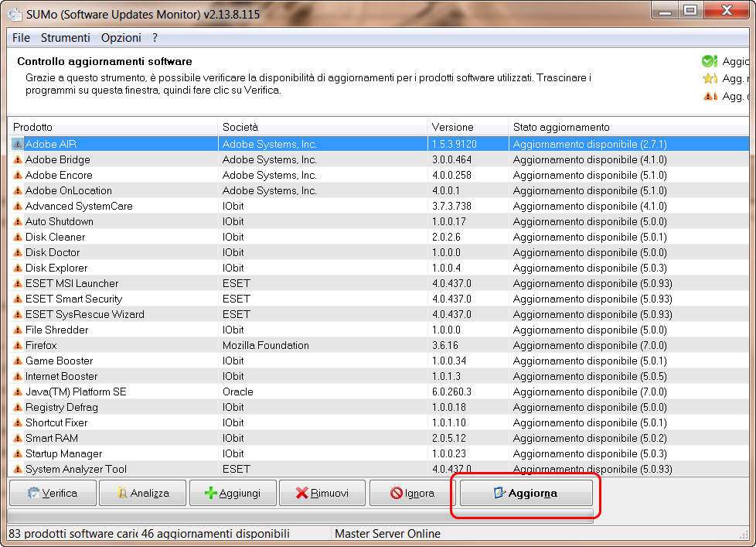
Task: Click warning icon beside Disk Explorer
Action: pyautogui.click(x=18, y=268)
